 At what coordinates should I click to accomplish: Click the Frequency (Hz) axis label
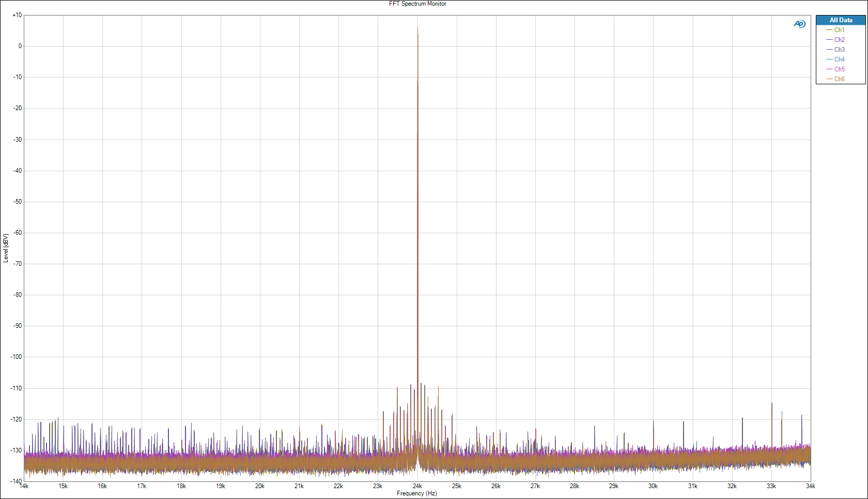pos(417,493)
